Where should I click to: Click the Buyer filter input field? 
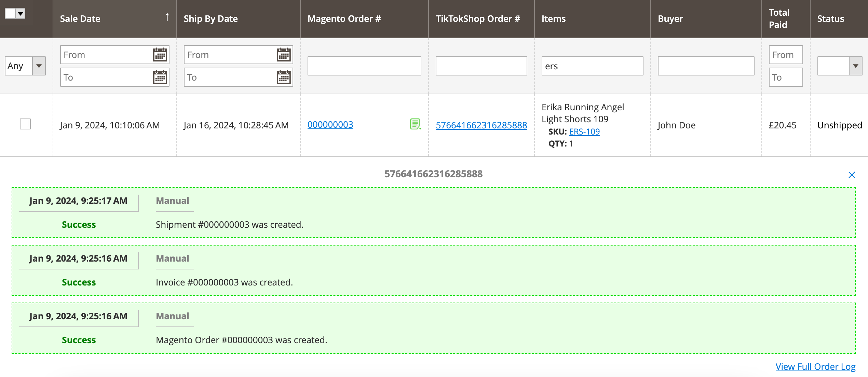click(x=706, y=66)
